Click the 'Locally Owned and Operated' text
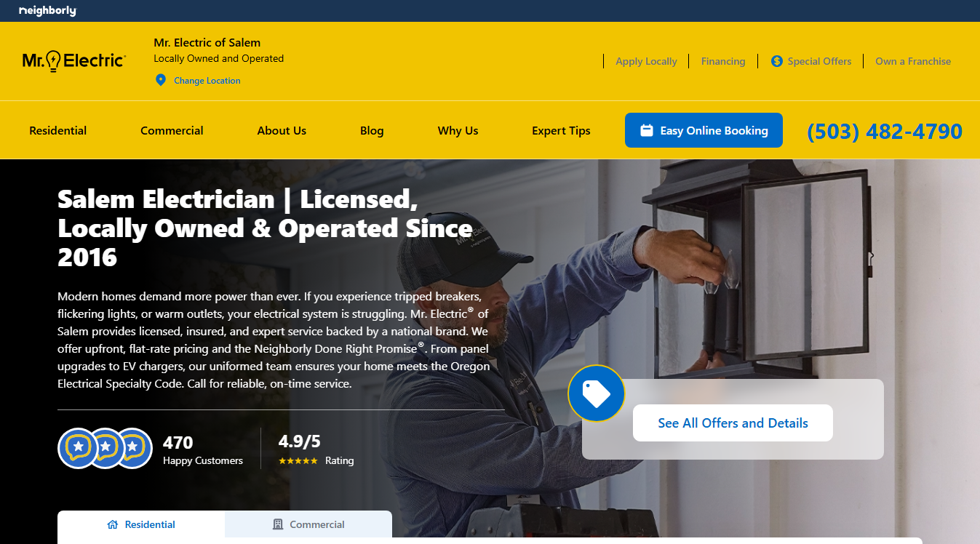This screenshot has width=980, height=544. point(219,59)
